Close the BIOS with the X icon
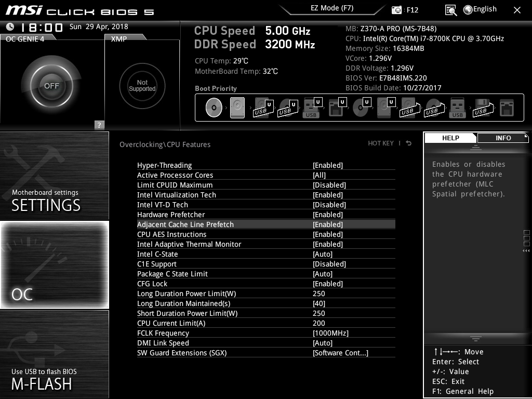The height and width of the screenshot is (399, 532). [x=517, y=10]
